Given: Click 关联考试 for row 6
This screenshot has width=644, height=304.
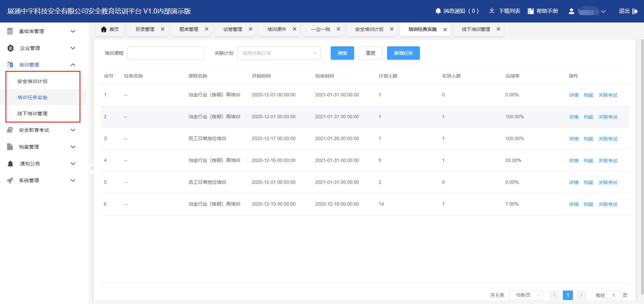Looking at the screenshot, I should tap(608, 204).
